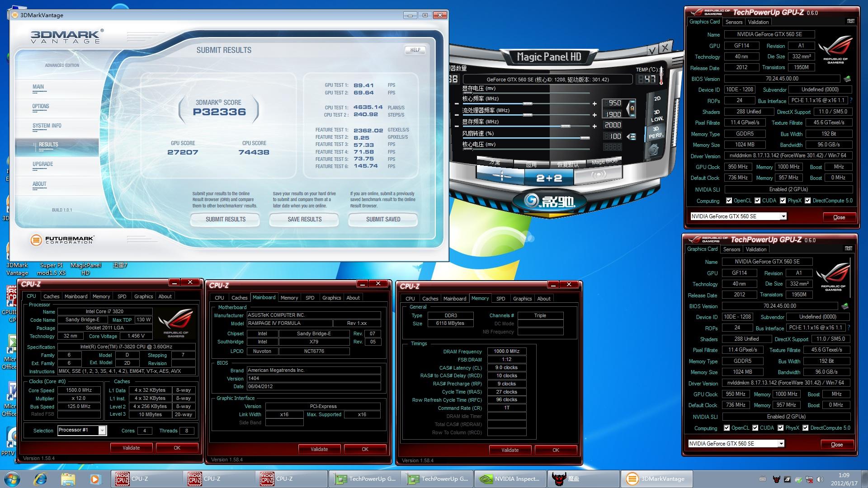Switch to SPD tab in CPU-Z Mainboard window

point(310,298)
